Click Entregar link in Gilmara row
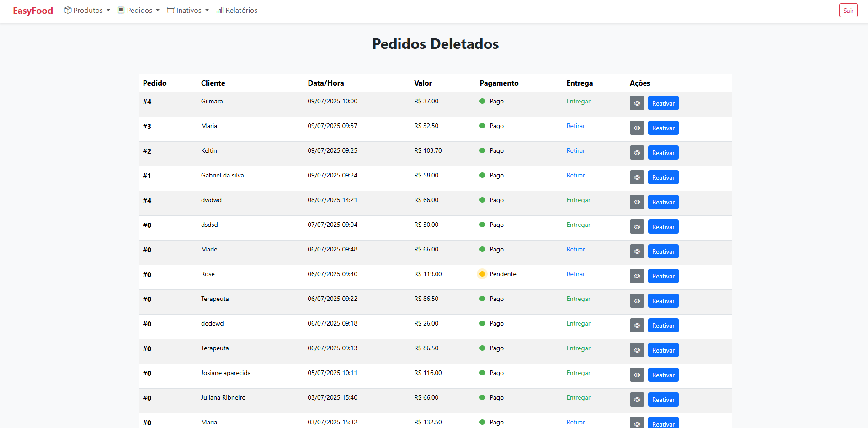The height and width of the screenshot is (428, 868). point(578,102)
